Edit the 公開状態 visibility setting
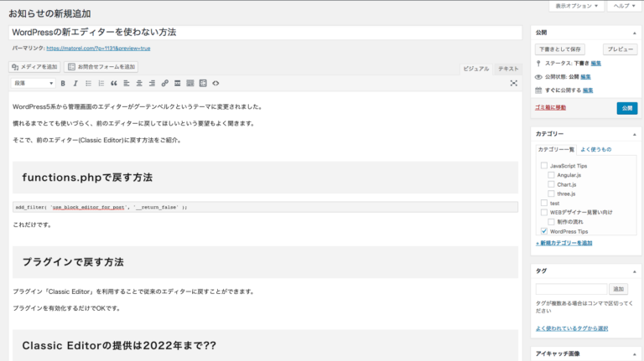 [585, 77]
